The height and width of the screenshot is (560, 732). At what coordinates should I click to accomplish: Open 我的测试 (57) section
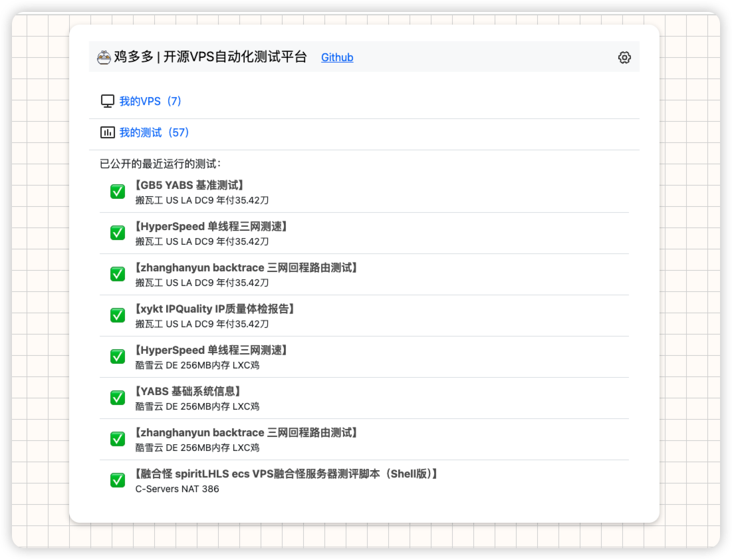tap(152, 132)
